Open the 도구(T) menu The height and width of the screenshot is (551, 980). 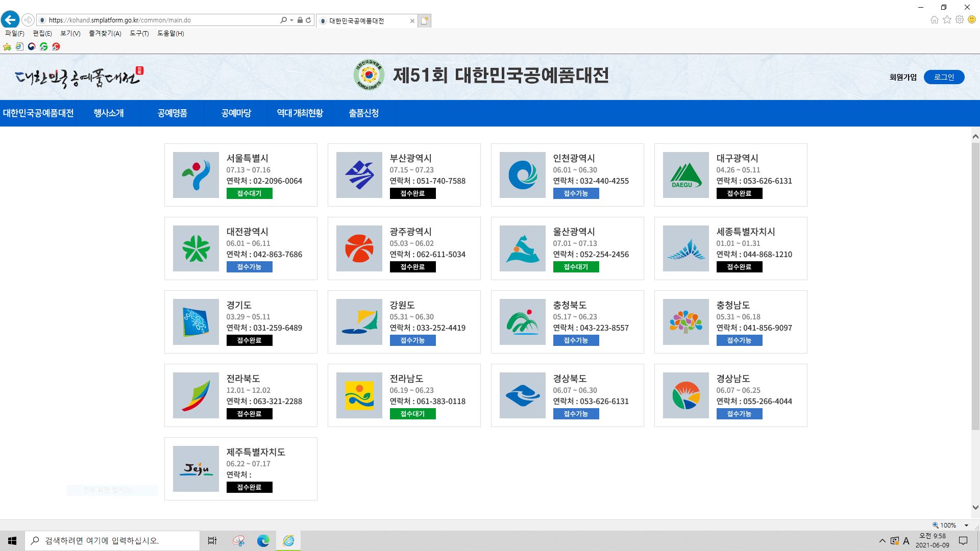[139, 33]
